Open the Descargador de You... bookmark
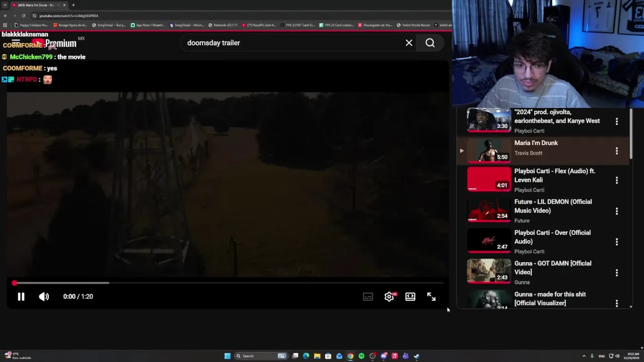 (375, 25)
